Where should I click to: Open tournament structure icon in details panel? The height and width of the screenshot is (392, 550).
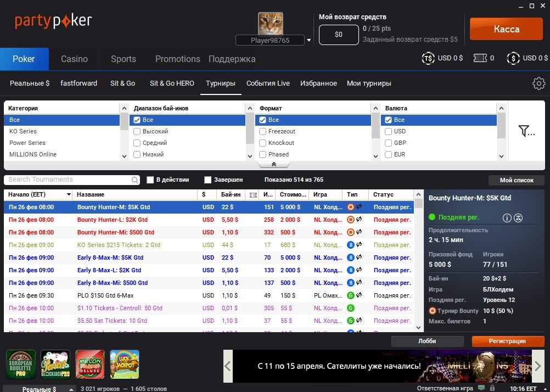click(x=518, y=218)
